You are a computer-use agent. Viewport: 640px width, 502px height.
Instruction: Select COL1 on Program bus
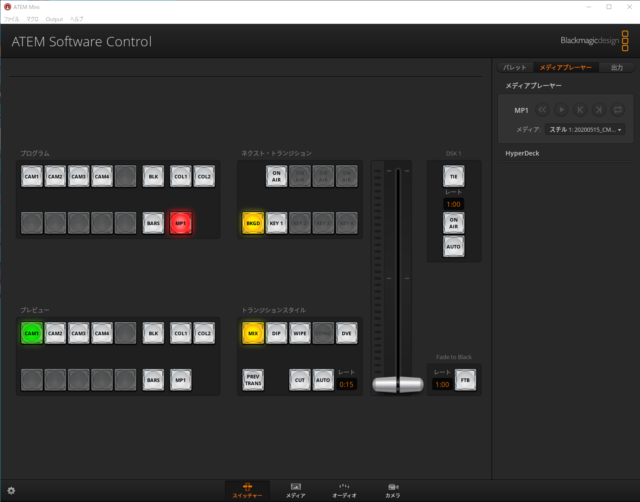(x=180, y=176)
